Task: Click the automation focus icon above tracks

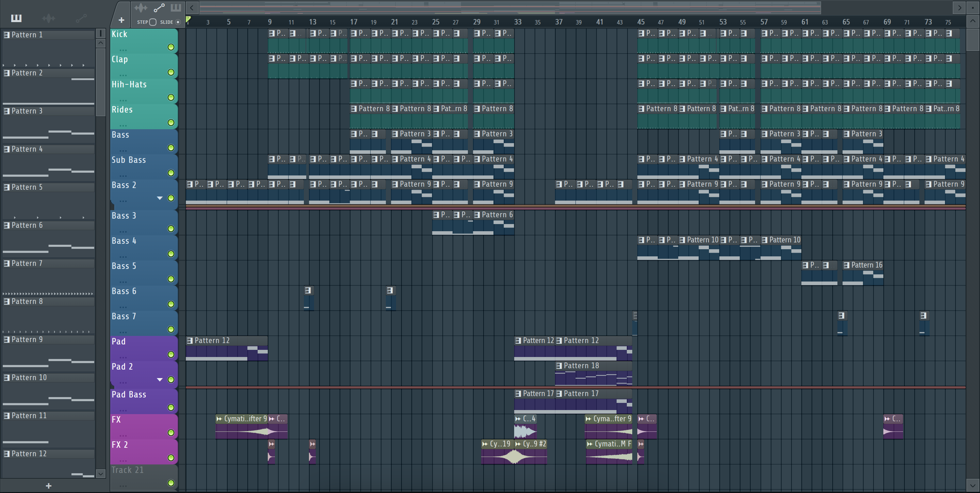Action: [x=159, y=7]
